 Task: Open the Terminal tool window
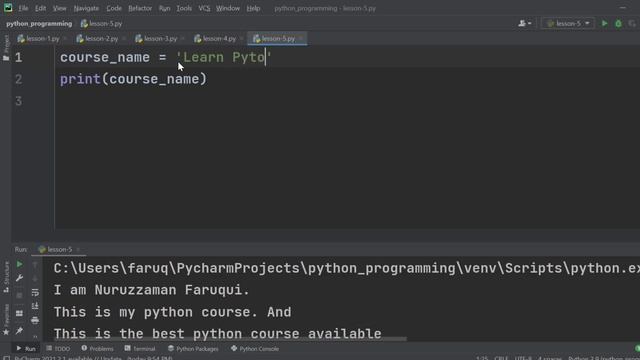pyautogui.click(x=140, y=349)
